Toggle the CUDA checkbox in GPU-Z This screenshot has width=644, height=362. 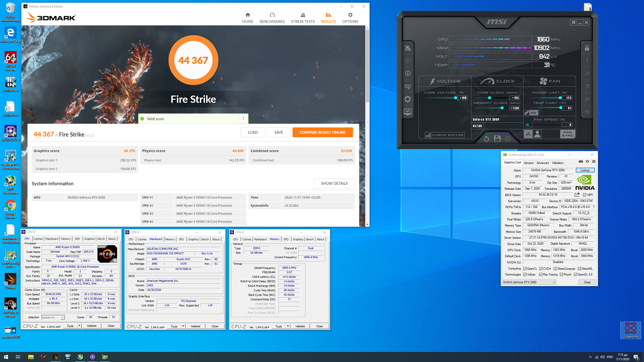click(541, 269)
